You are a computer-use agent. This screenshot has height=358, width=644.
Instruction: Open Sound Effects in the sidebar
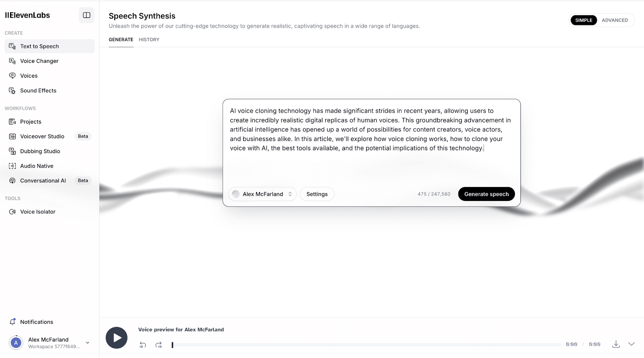pyautogui.click(x=38, y=91)
